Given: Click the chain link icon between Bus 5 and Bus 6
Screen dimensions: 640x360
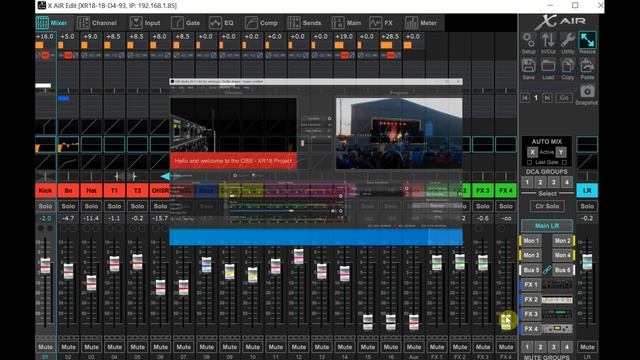Looking at the screenshot, I should [x=547, y=270].
